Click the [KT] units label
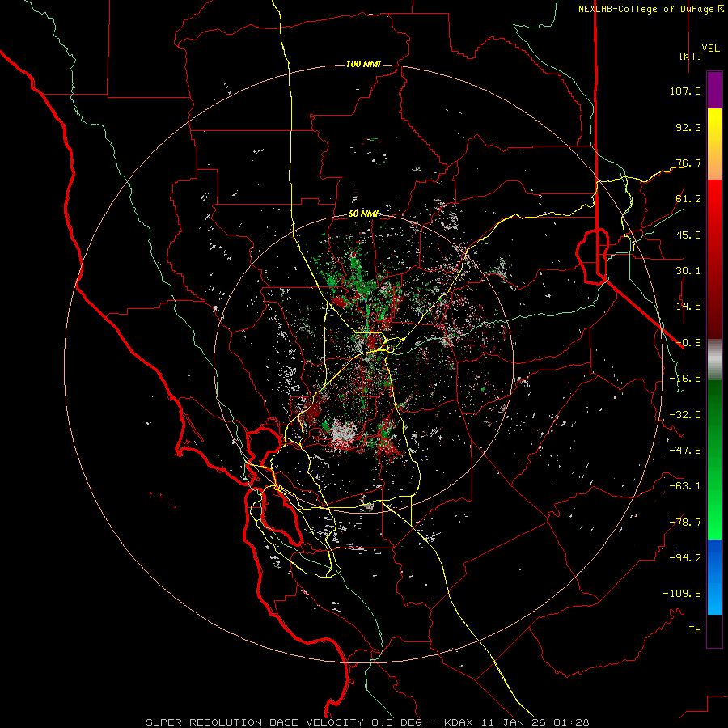Viewport: 728px width, 728px height. pos(691,56)
